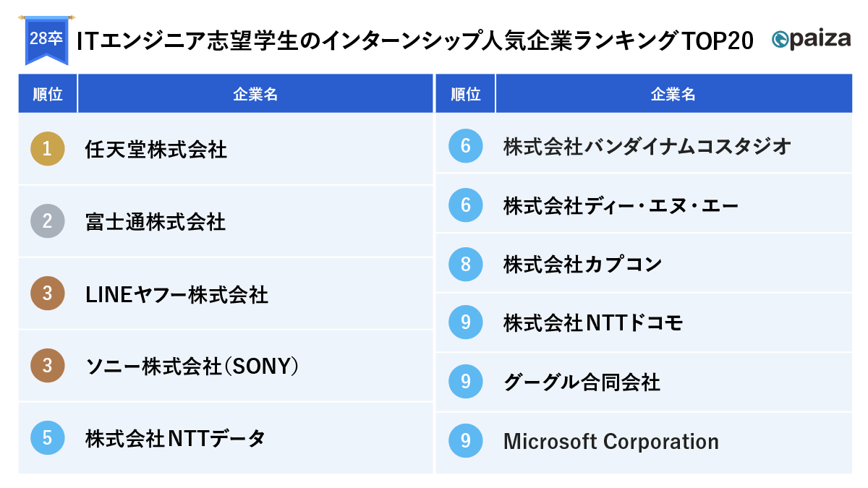Screen dimensions: 868x488
Task: Click the right 順位 column header
Action: pyautogui.click(x=465, y=94)
